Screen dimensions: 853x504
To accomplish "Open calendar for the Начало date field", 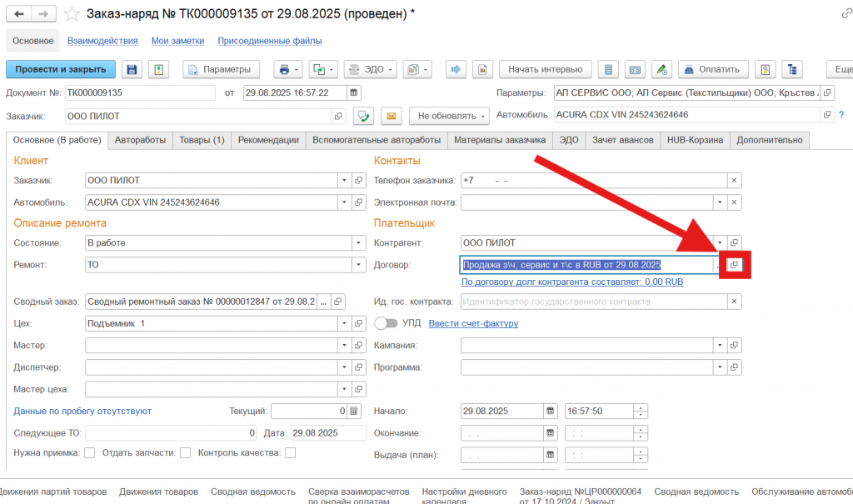I will 550,411.
